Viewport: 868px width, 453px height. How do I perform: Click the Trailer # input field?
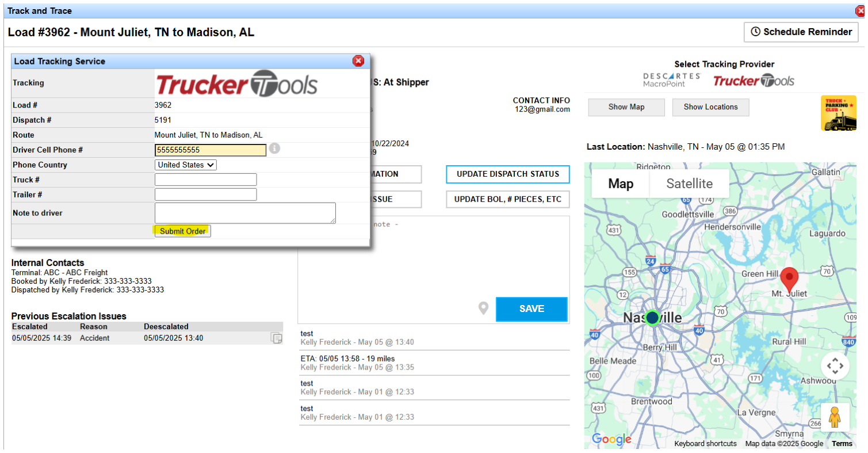coord(206,195)
